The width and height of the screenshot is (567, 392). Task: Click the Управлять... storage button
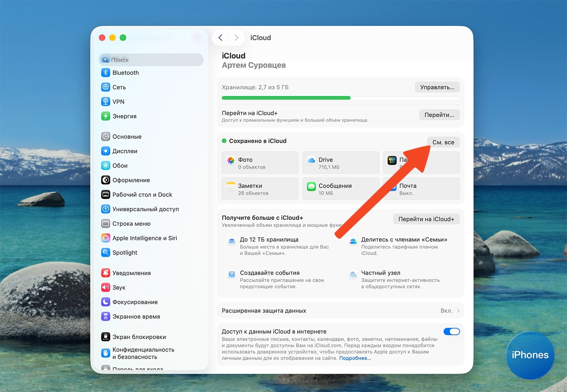pos(437,87)
